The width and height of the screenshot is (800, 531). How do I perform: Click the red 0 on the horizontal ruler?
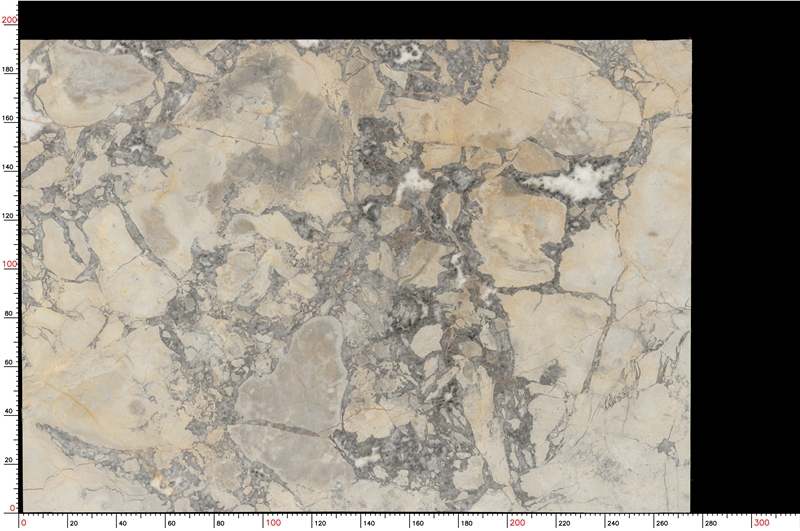pyautogui.click(x=23, y=523)
